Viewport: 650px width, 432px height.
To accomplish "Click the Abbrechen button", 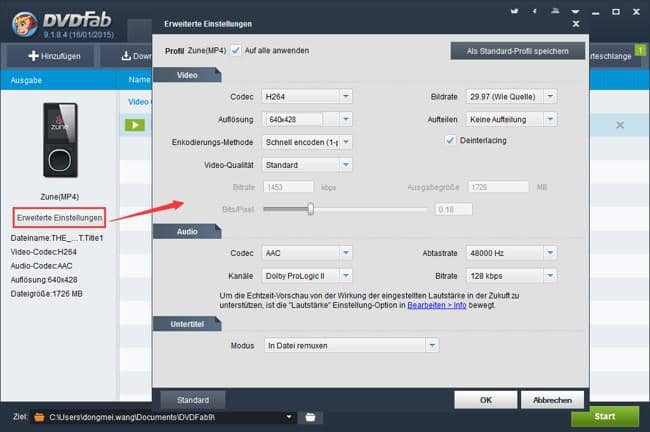I will [552, 400].
